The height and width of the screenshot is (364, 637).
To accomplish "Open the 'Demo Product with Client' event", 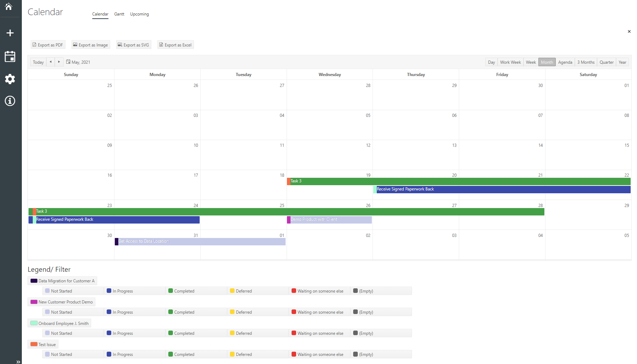I will [329, 219].
